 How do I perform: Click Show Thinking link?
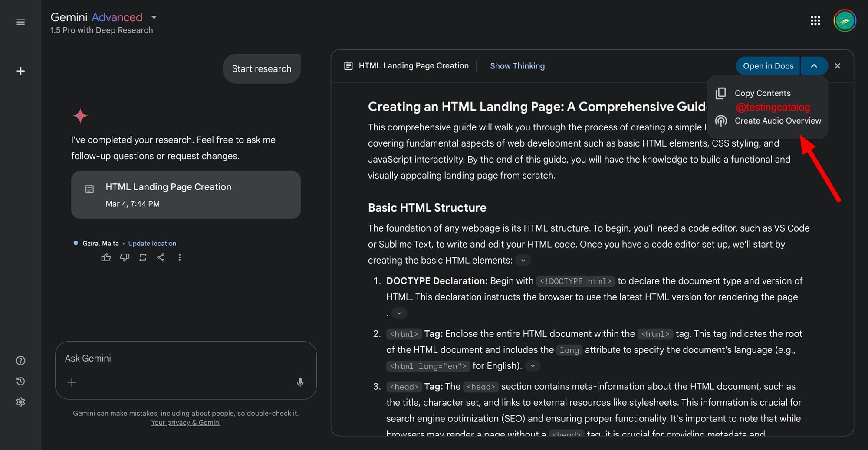[x=517, y=66]
